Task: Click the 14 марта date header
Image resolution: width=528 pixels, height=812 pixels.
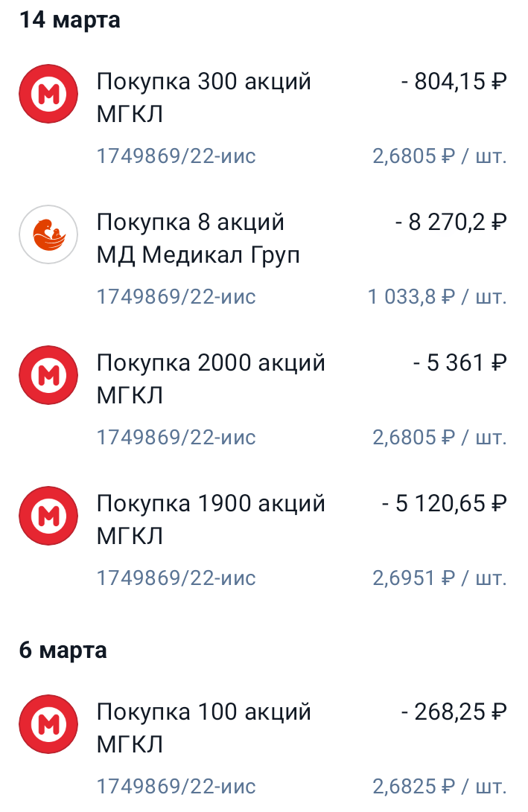Action: 71,20
